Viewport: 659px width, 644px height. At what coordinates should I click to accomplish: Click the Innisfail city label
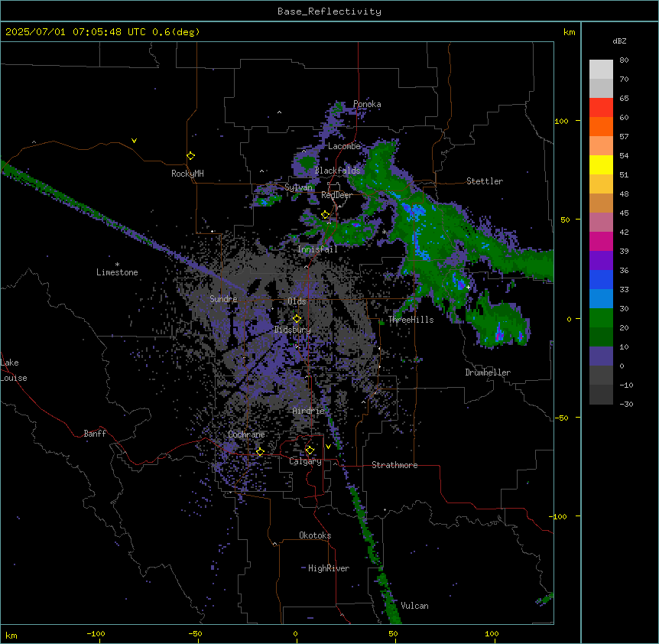317,249
